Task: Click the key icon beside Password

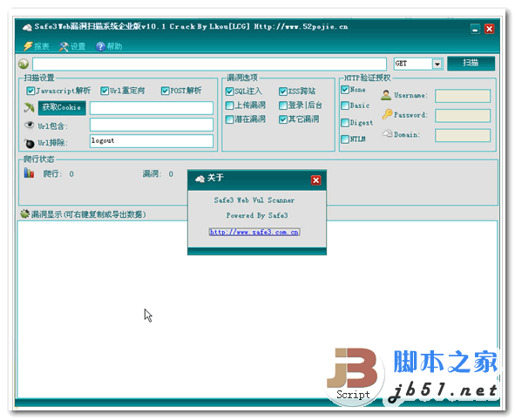Action: [x=387, y=114]
